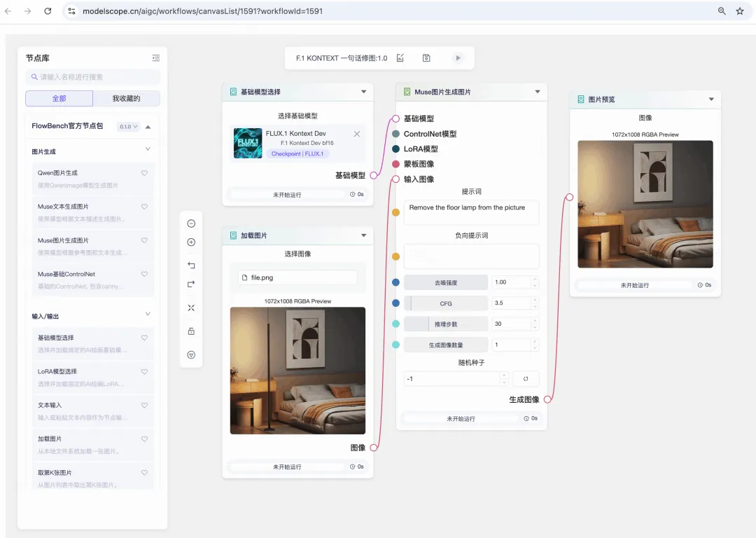Image resolution: width=756 pixels, height=538 pixels.
Task: Favorite the Muse图片生成图片 library node
Action: point(144,240)
